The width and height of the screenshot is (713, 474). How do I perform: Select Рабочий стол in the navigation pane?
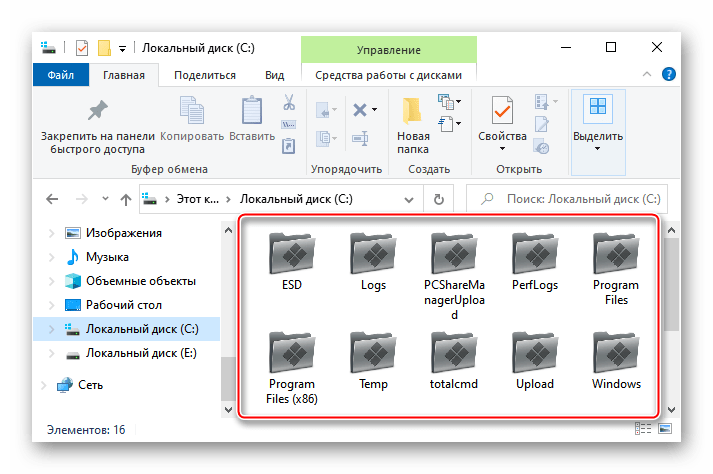(x=124, y=305)
